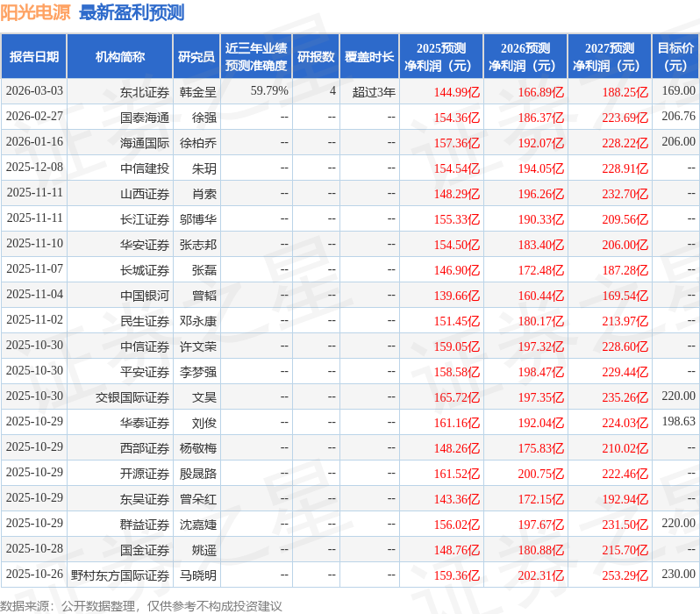Click the 230.00 target price cell
Screen dimensions: 700x614
[678, 575]
